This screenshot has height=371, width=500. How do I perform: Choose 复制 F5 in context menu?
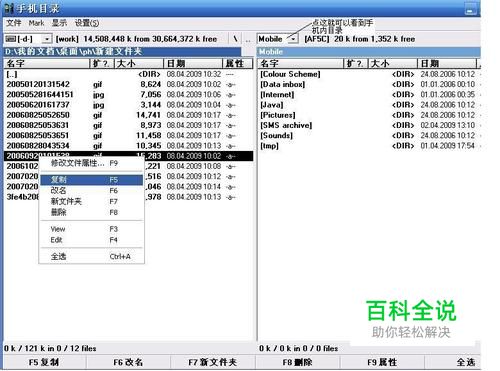(x=92, y=180)
